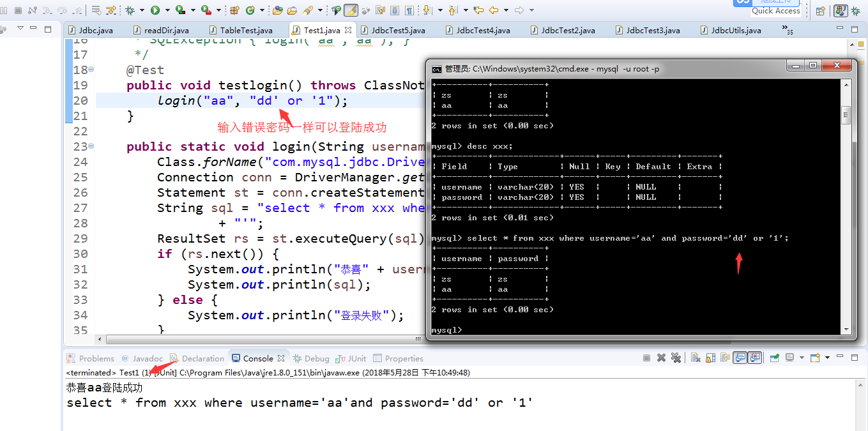Run the program with green Run button
This screenshot has height=431, width=868.
pos(155,10)
